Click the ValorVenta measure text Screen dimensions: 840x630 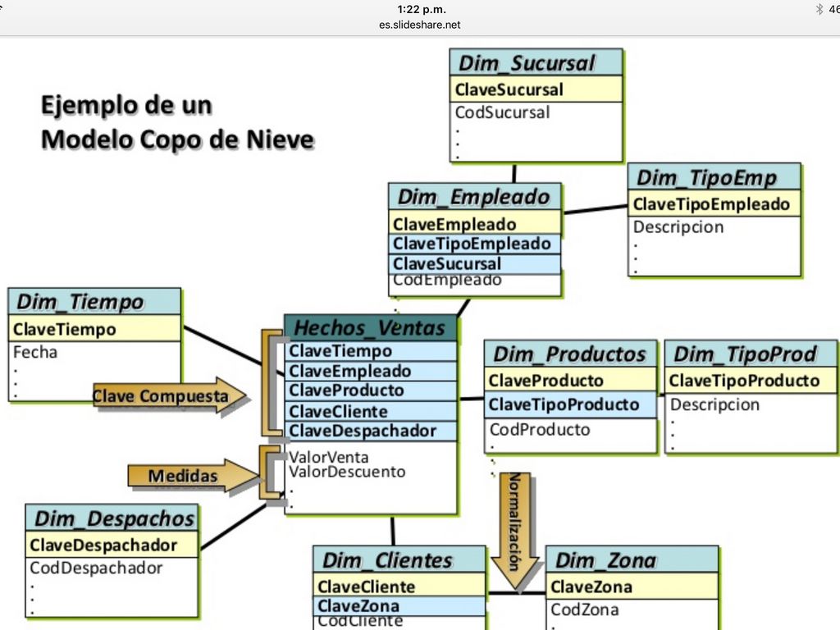329,457
